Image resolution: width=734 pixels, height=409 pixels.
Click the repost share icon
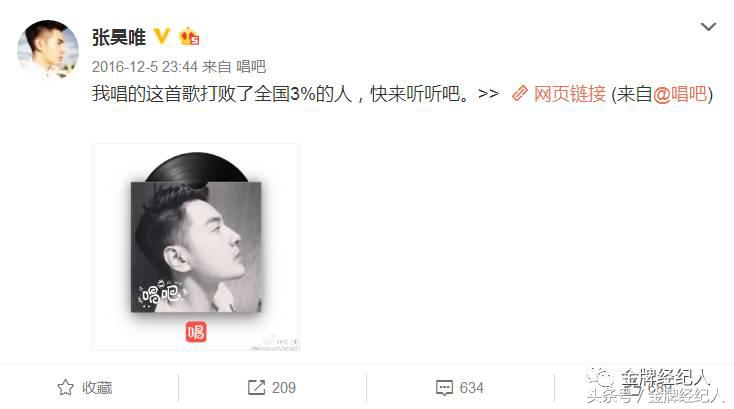click(256, 387)
